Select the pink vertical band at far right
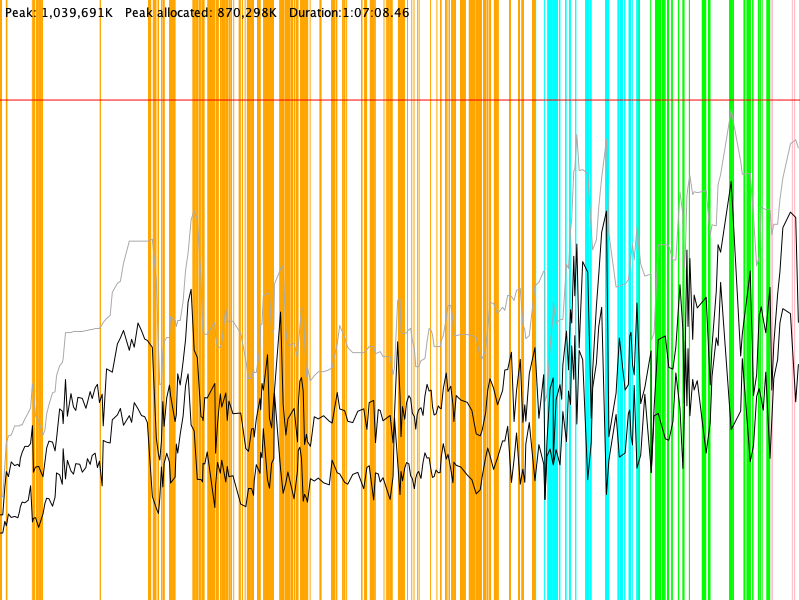The width and height of the screenshot is (800, 600). [x=772, y=300]
